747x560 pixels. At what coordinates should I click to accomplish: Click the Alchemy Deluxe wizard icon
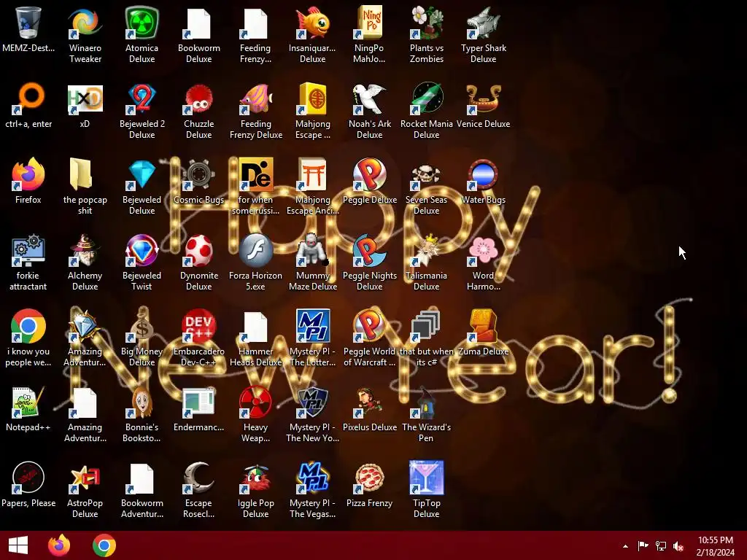pos(85,250)
